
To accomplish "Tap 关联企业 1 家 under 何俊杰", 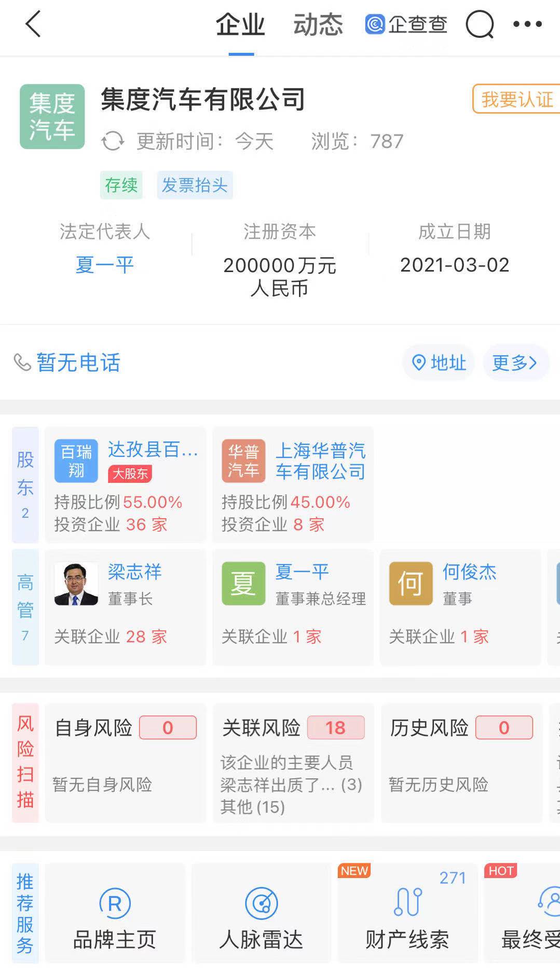I will point(439,637).
